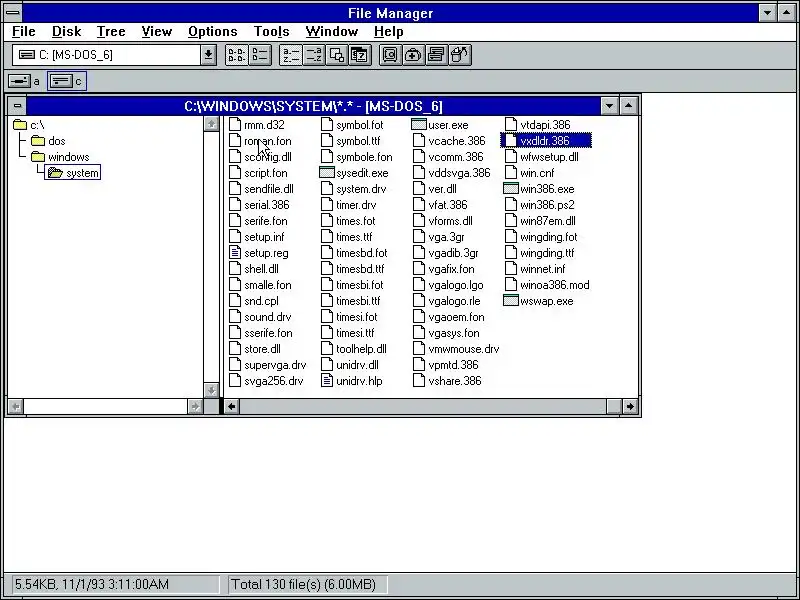Show all file details toolbar button

tap(260, 55)
